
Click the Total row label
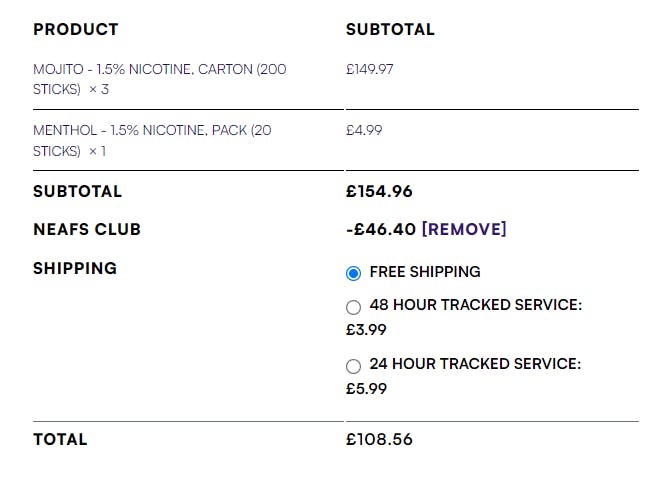[60, 439]
